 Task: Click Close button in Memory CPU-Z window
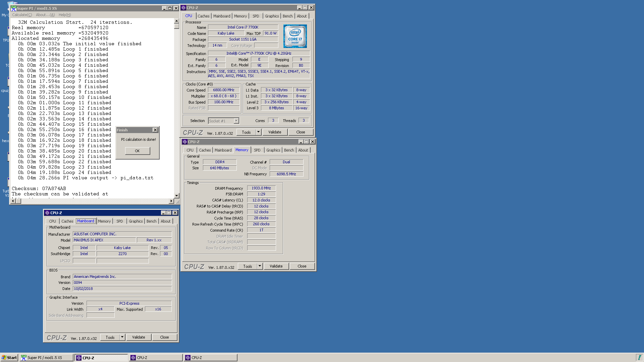pos(302,266)
